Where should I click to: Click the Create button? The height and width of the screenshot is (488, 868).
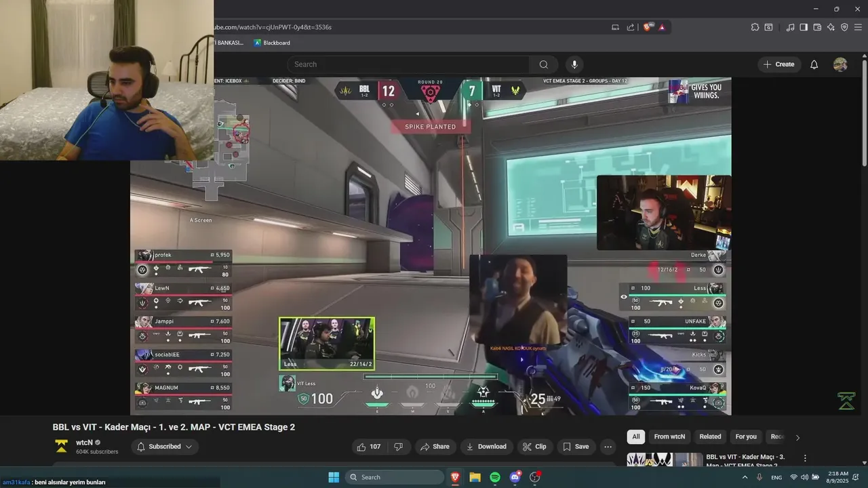click(x=779, y=64)
